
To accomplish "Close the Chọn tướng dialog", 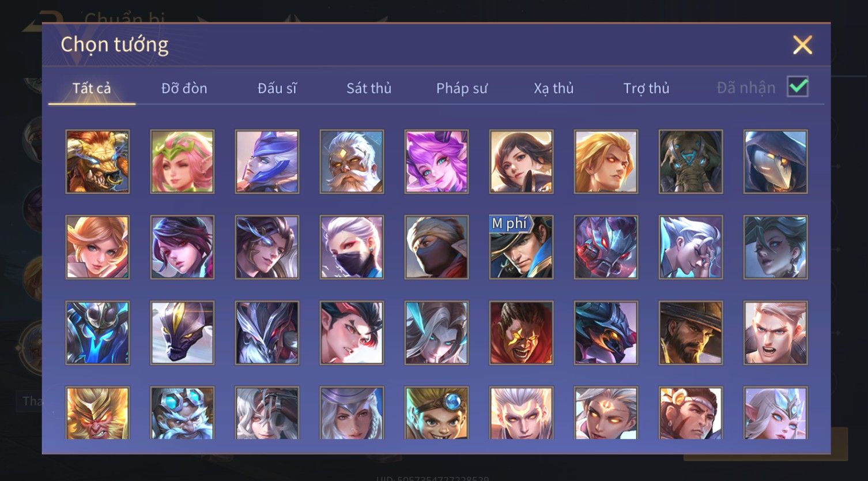I will coord(802,45).
